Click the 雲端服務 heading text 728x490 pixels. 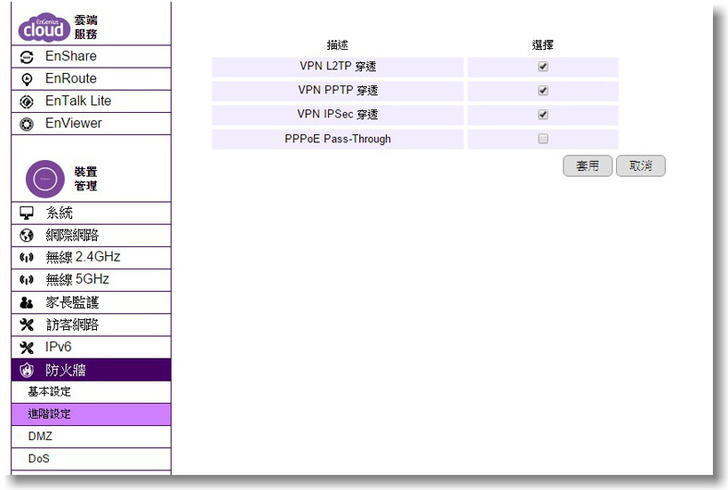click(x=86, y=27)
